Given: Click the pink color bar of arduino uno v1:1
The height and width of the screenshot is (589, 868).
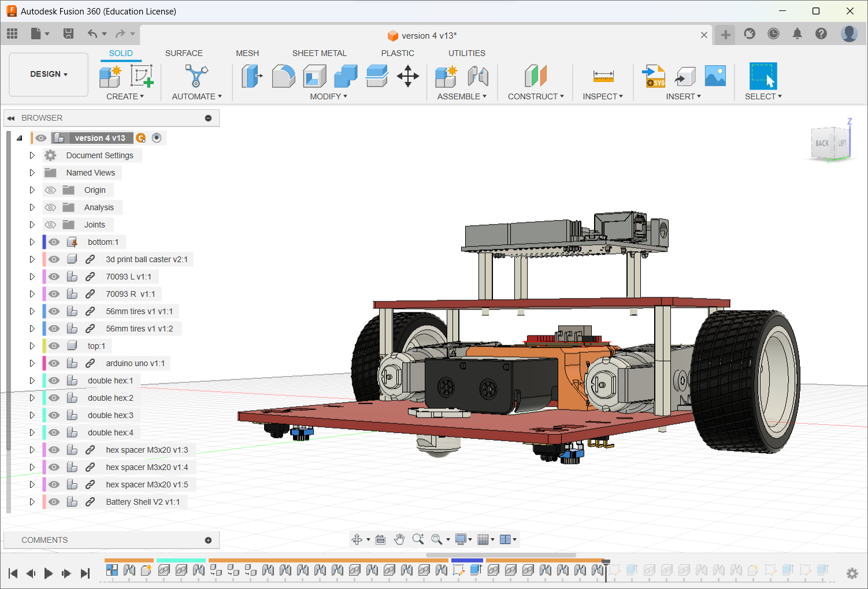Looking at the screenshot, I should coord(44,363).
